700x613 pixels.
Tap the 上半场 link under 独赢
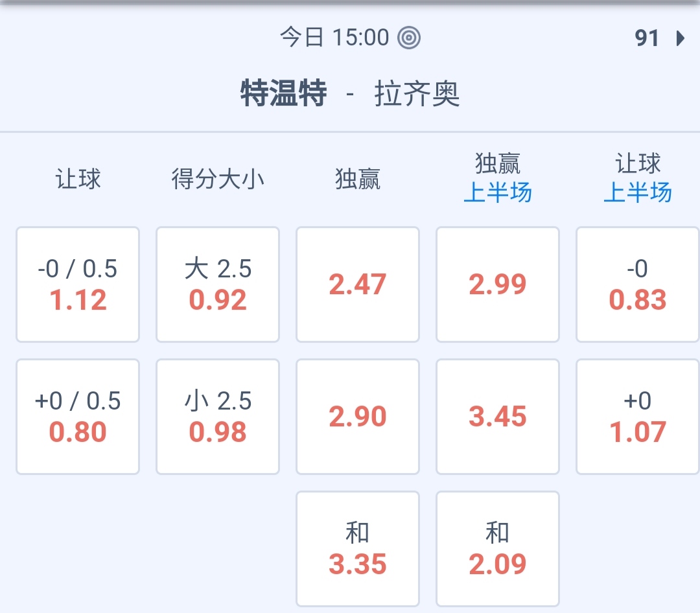498,193
